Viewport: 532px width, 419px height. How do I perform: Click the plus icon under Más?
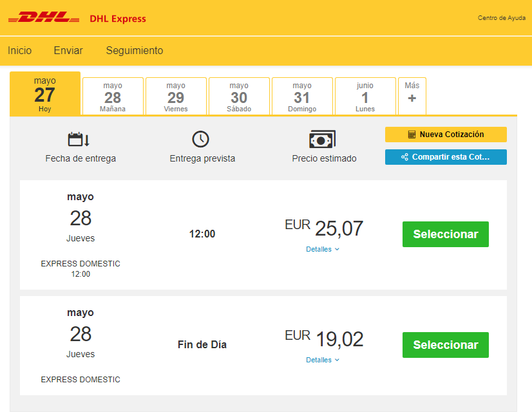coord(412,98)
